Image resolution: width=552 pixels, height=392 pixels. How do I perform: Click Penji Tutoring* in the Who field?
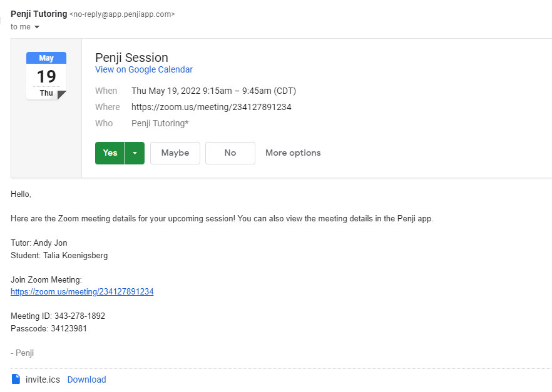(160, 123)
